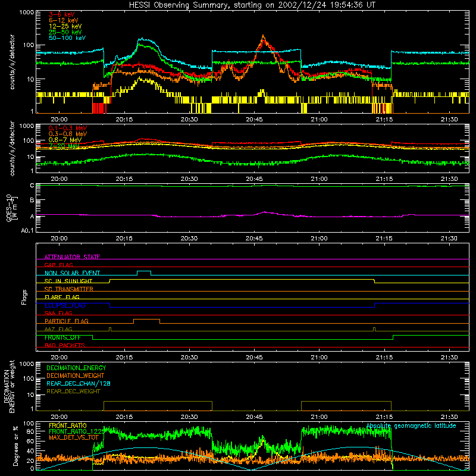Click the 1000 tick on the keV panel
Viewport: 476px width, 476px height.
point(27,12)
